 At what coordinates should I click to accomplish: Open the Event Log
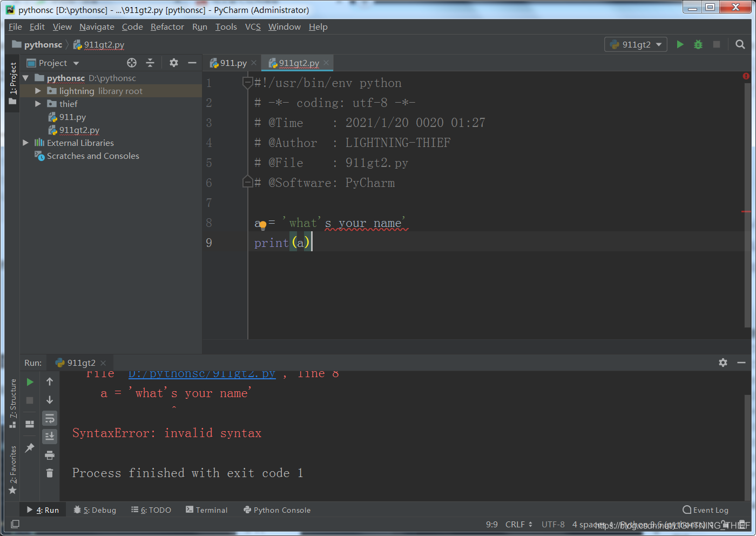(x=706, y=510)
